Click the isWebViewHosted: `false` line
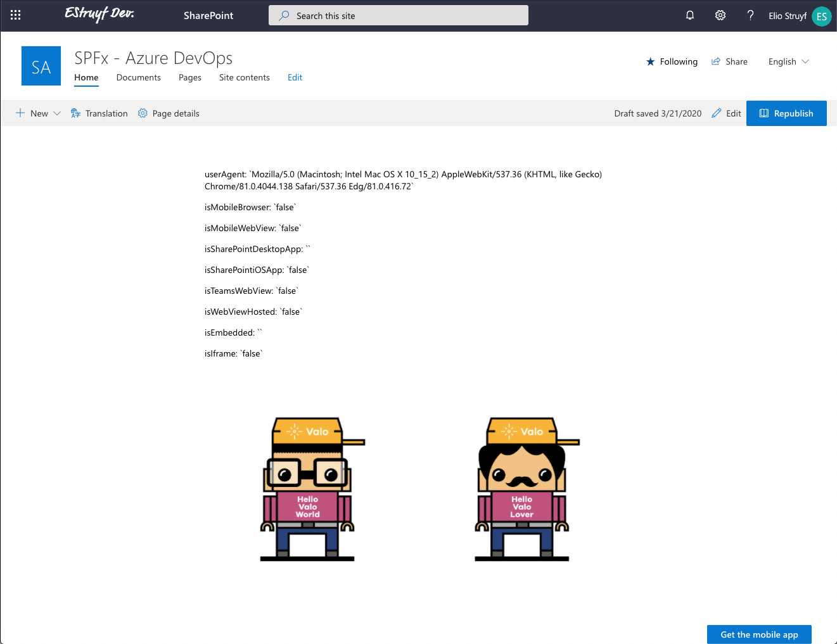This screenshot has height=644, width=837. (253, 312)
